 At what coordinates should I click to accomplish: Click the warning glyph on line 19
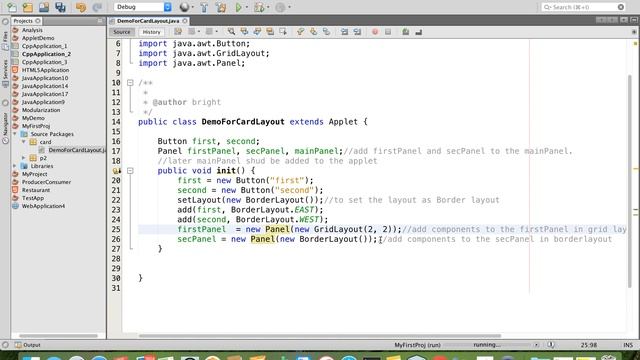(x=117, y=171)
